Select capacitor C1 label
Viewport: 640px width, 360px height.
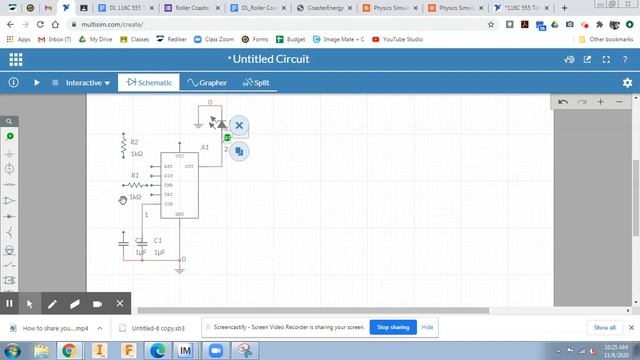tap(158, 240)
